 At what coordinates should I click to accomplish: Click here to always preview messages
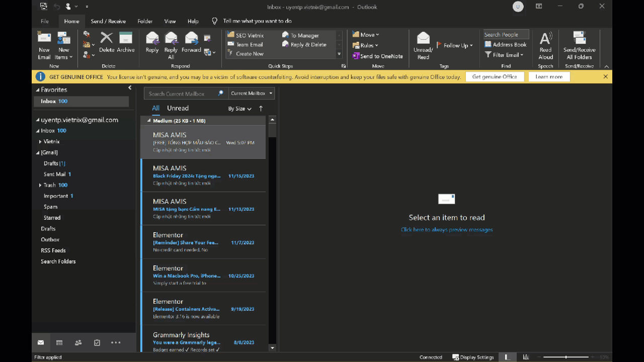447,230
